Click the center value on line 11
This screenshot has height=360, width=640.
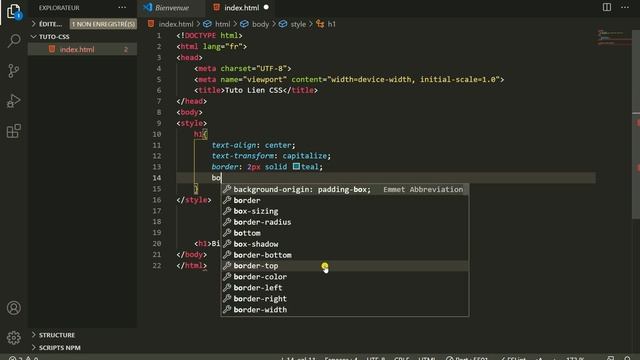click(x=278, y=145)
